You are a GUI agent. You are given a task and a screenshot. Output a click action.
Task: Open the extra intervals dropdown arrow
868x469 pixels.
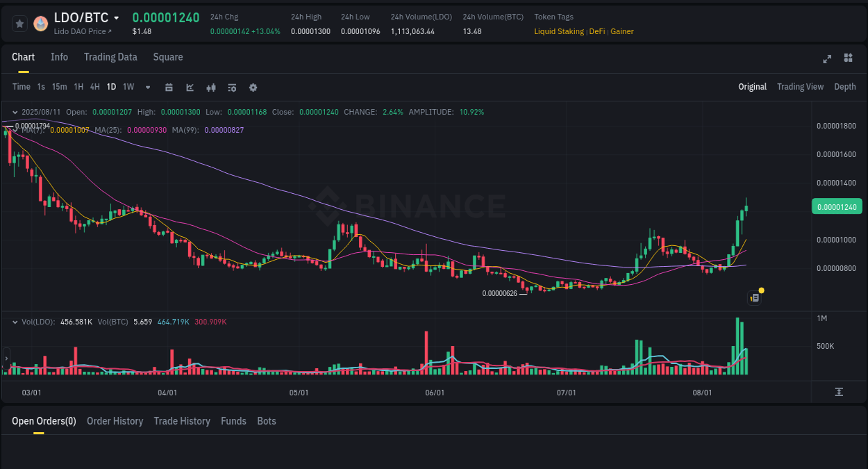[147, 87]
